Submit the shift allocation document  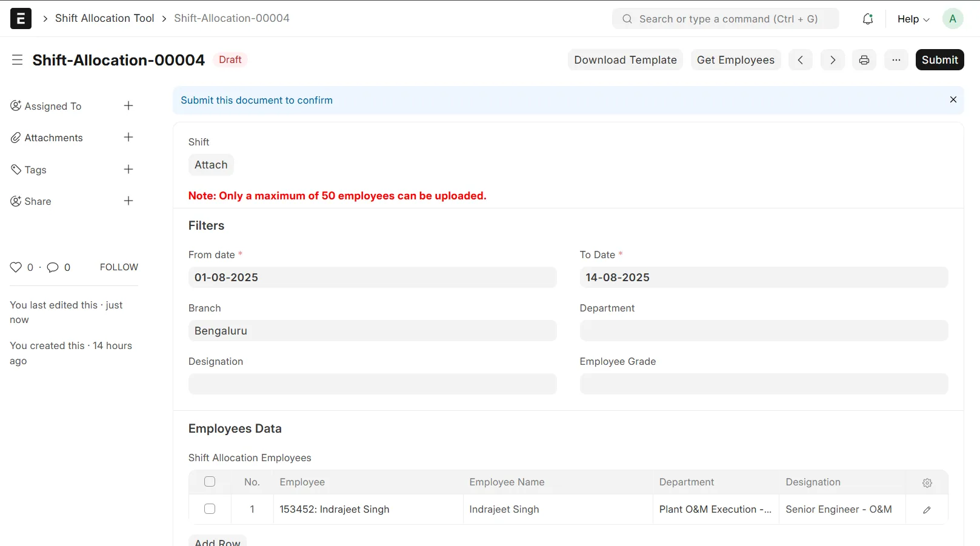coord(939,60)
